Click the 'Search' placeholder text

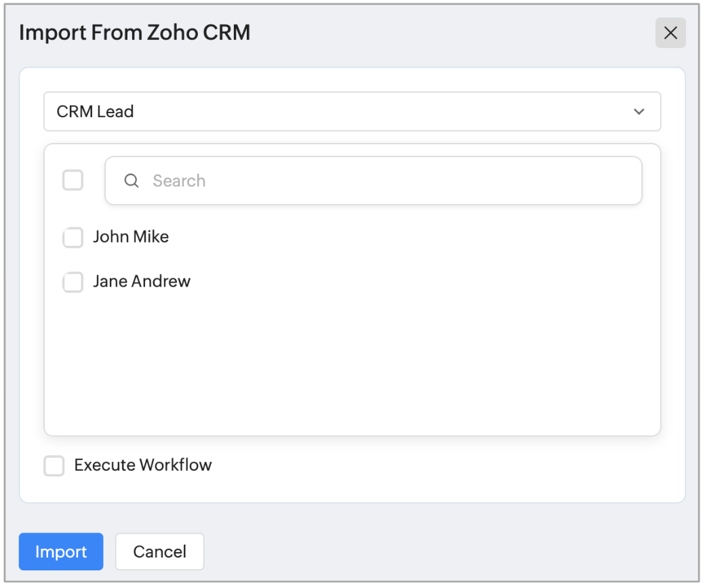tap(179, 181)
